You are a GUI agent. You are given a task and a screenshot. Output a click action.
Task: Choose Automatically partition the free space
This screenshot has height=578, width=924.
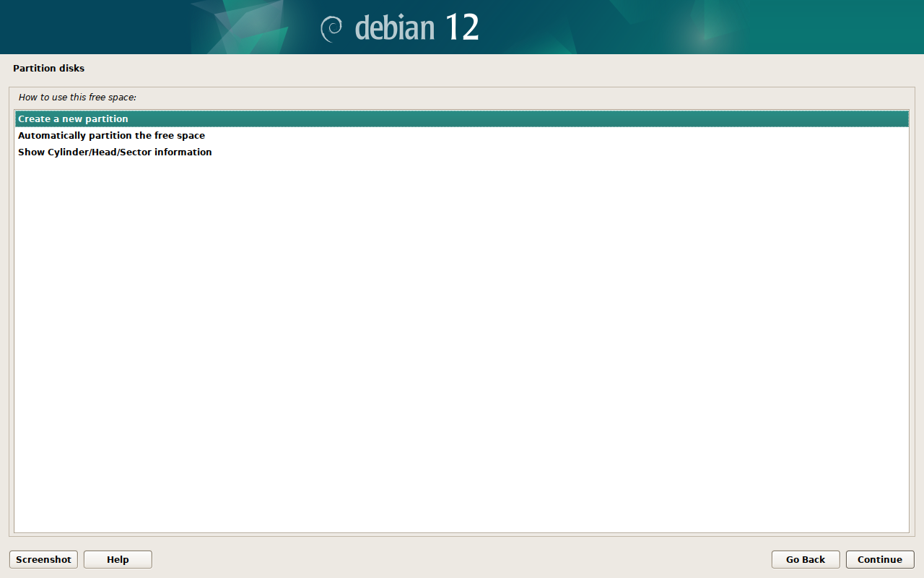point(111,136)
